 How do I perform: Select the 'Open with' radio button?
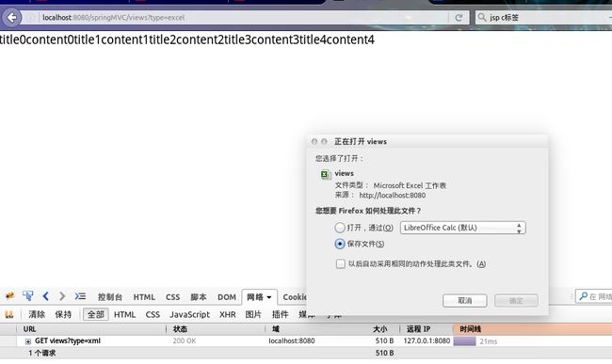(340, 228)
